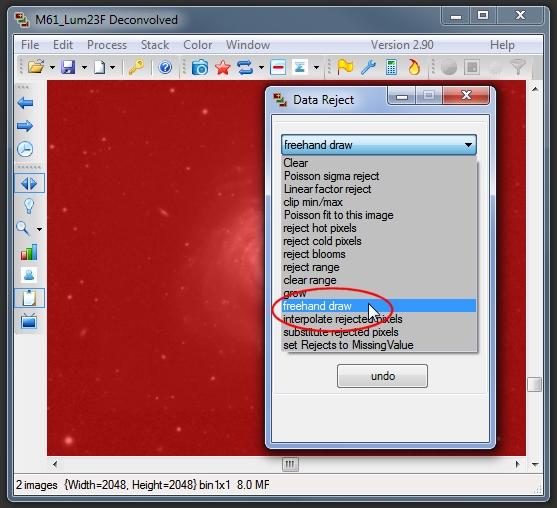Toggle the clipboard sidebar button
557x508 pixels.
(x=29, y=298)
